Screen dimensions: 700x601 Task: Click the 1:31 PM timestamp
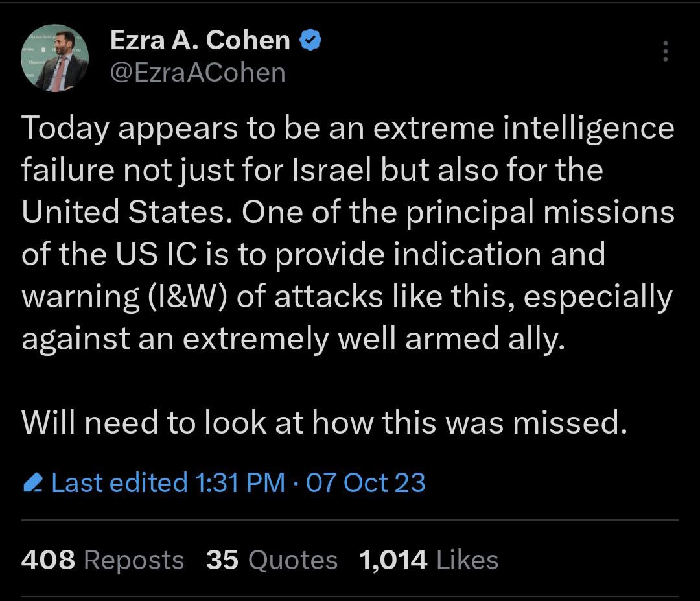coord(239,484)
